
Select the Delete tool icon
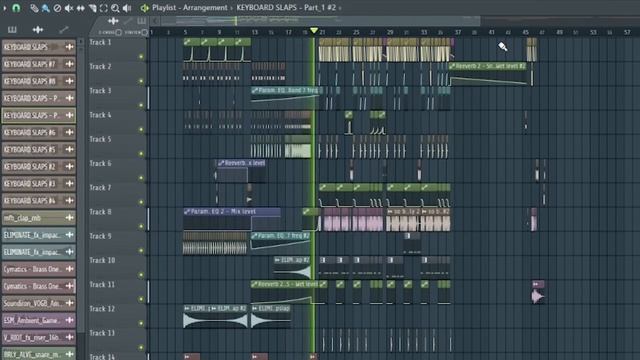(57, 8)
